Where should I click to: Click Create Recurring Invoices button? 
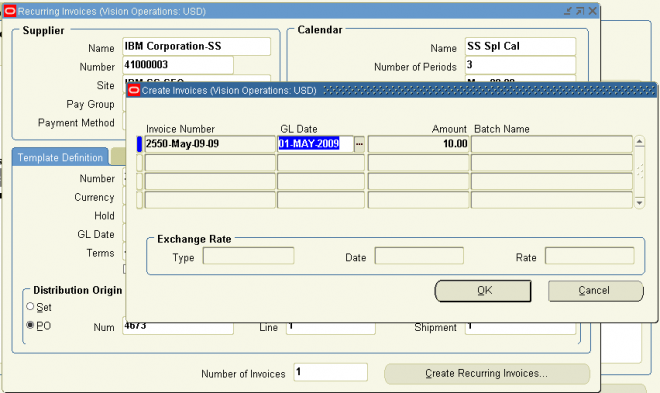(487, 373)
